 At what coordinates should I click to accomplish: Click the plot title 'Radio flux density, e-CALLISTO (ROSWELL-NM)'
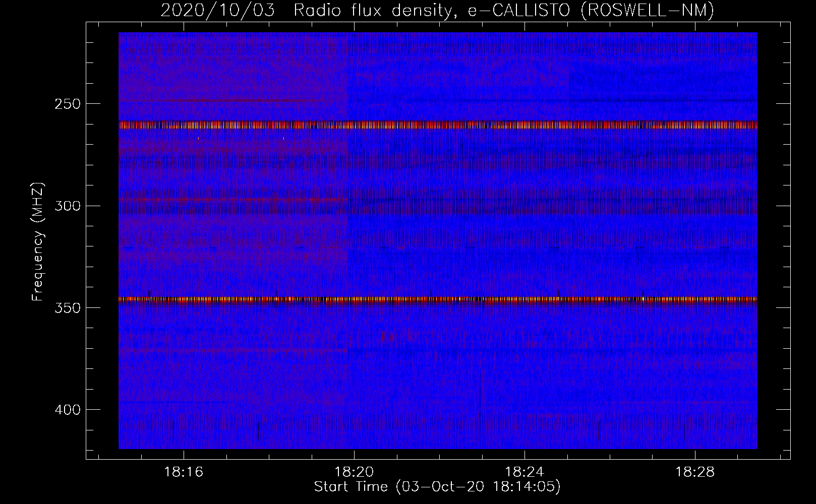(x=504, y=10)
